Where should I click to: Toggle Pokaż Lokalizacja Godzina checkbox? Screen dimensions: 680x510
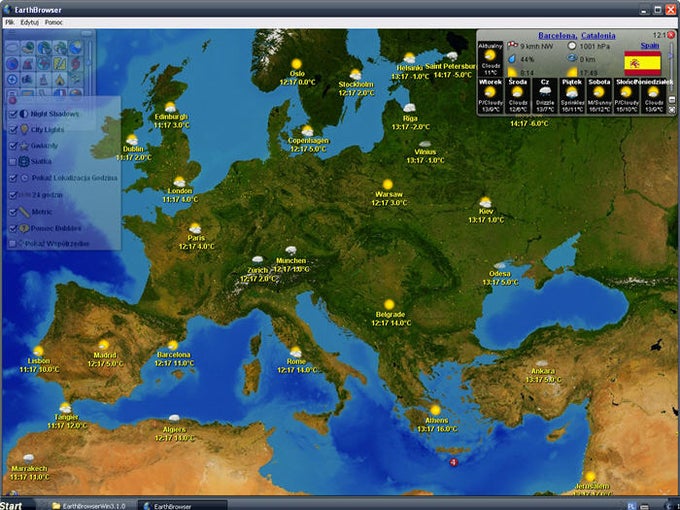pyautogui.click(x=13, y=178)
